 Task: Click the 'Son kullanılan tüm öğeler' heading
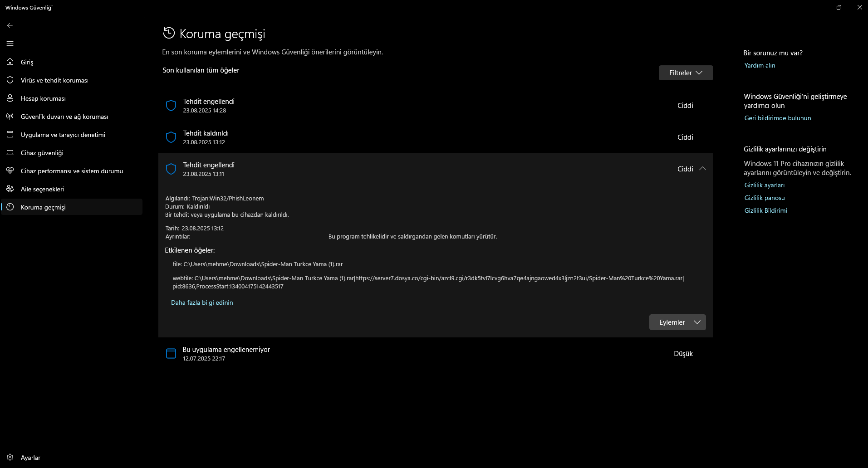pyautogui.click(x=201, y=70)
